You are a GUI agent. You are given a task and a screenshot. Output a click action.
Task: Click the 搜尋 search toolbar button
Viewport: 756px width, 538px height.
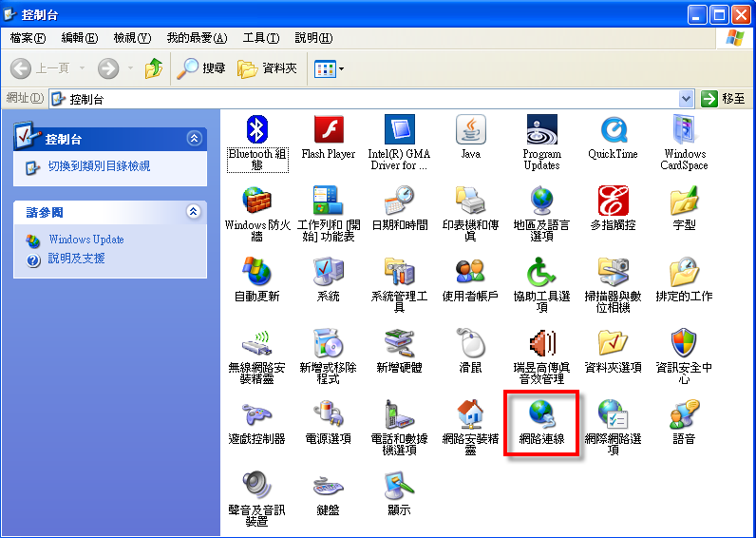click(202, 68)
